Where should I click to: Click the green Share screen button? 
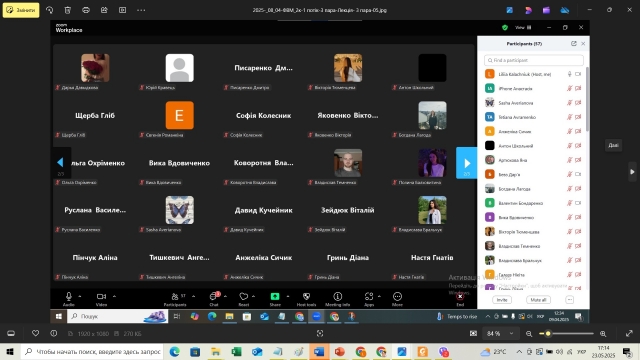(275, 299)
